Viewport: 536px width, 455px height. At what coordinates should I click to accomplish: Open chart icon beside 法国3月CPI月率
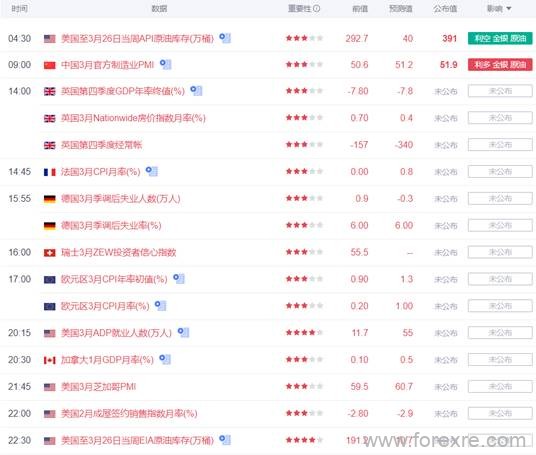(x=152, y=171)
